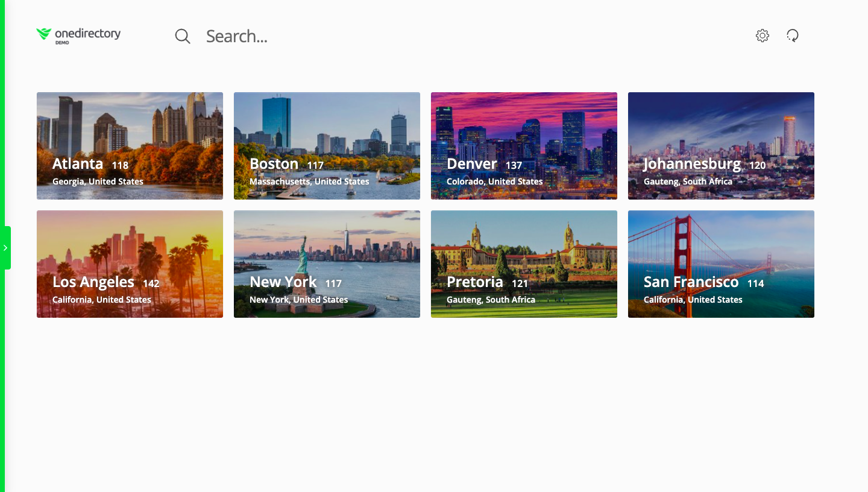
Task: Open the Boston location card
Action: click(327, 146)
